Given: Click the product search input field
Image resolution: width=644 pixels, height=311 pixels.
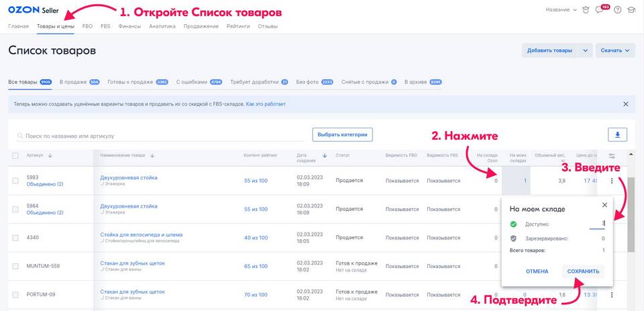Looking at the screenshot, I should (x=161, y=136).
